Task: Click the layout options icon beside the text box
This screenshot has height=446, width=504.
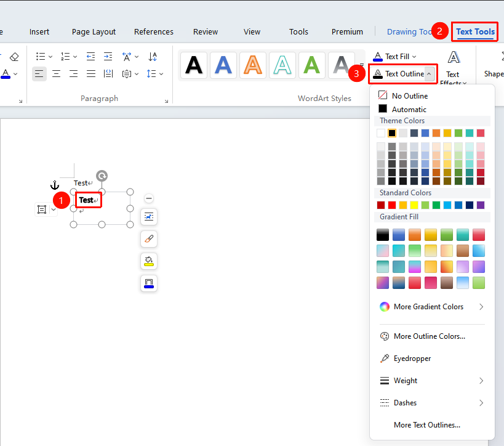Action: tap(42, 209)
